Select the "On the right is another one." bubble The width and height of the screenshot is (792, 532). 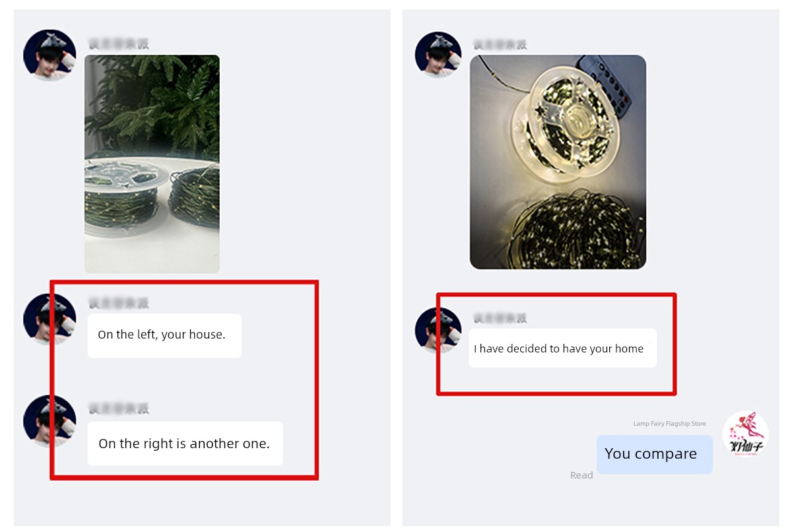(x=185, y=444)
